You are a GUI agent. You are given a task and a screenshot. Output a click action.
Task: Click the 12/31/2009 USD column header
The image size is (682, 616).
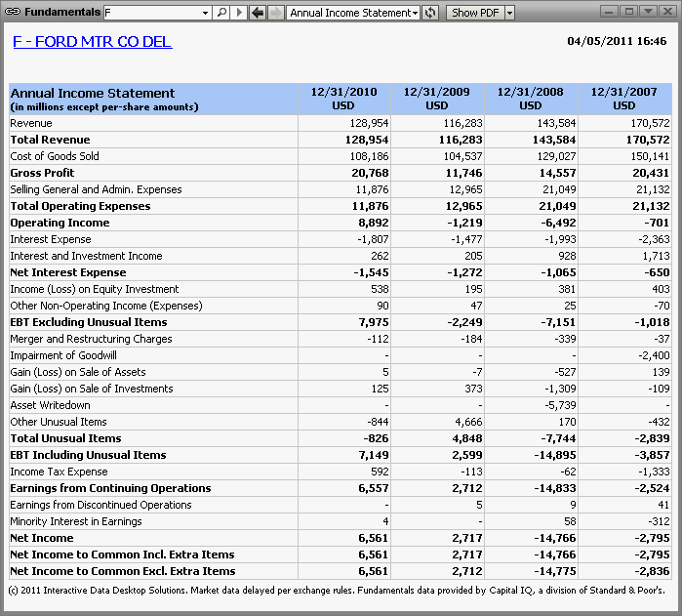[x=437, y=99]
